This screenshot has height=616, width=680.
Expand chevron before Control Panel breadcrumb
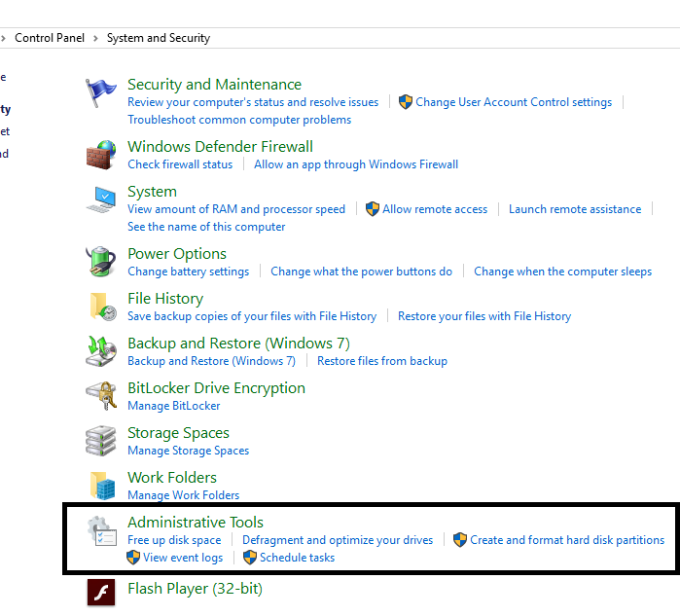3,39
